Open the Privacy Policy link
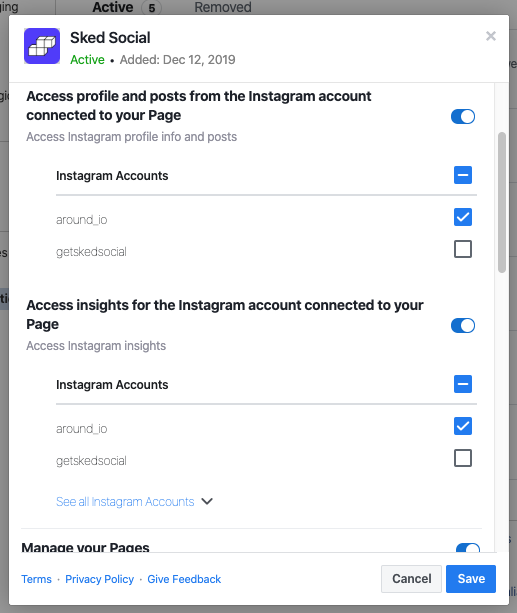 pyautogui.click(x=99, y=579)
